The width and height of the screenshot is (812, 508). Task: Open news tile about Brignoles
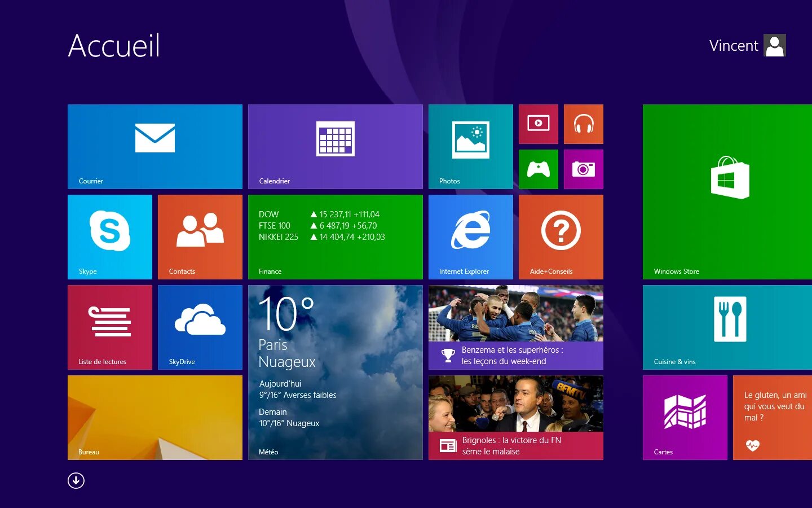516,418
